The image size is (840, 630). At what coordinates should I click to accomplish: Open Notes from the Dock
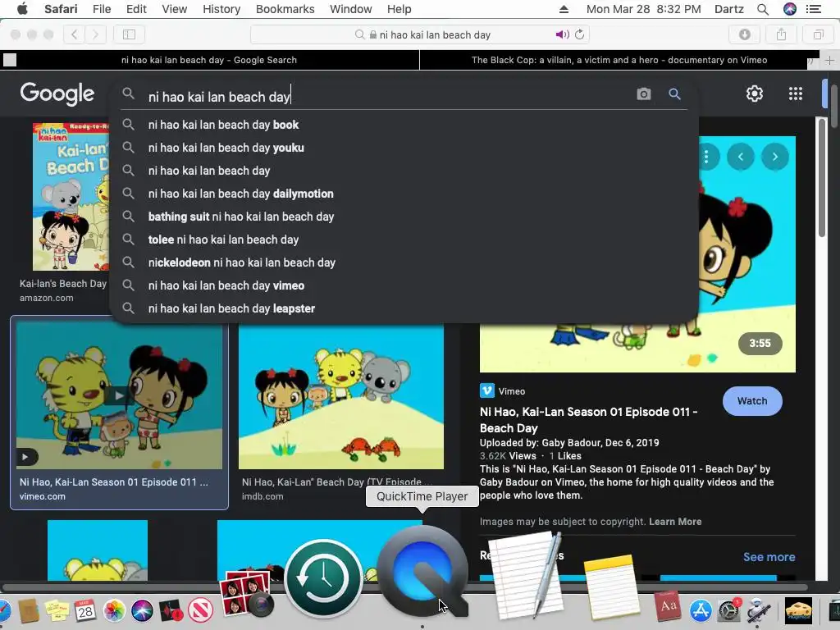point(610,587)
